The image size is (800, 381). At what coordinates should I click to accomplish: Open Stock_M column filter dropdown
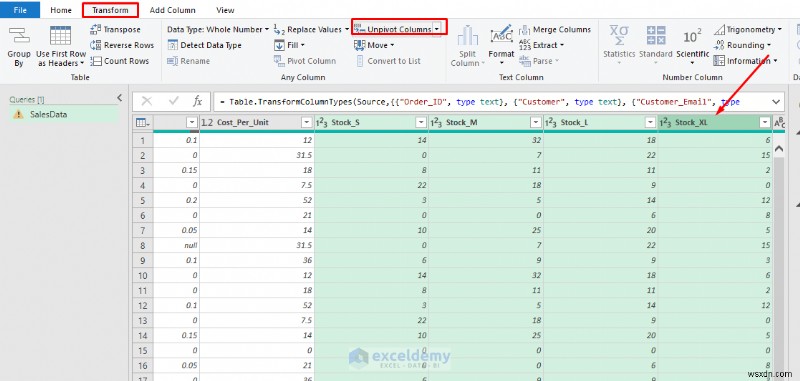point(536,122)
